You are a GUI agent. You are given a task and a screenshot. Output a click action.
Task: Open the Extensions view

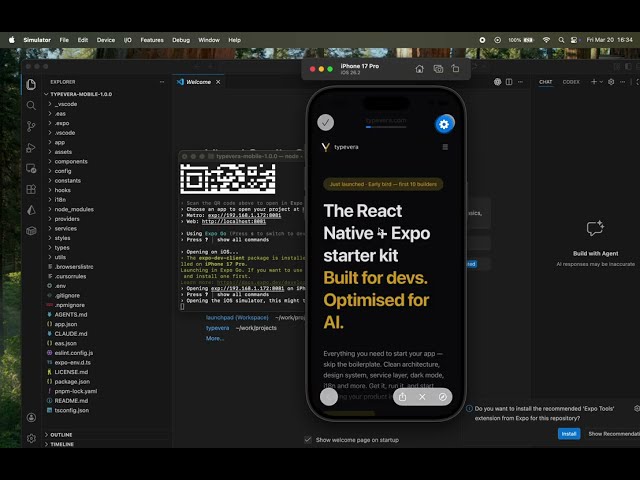pyautogui.click(x=31, y=189)
